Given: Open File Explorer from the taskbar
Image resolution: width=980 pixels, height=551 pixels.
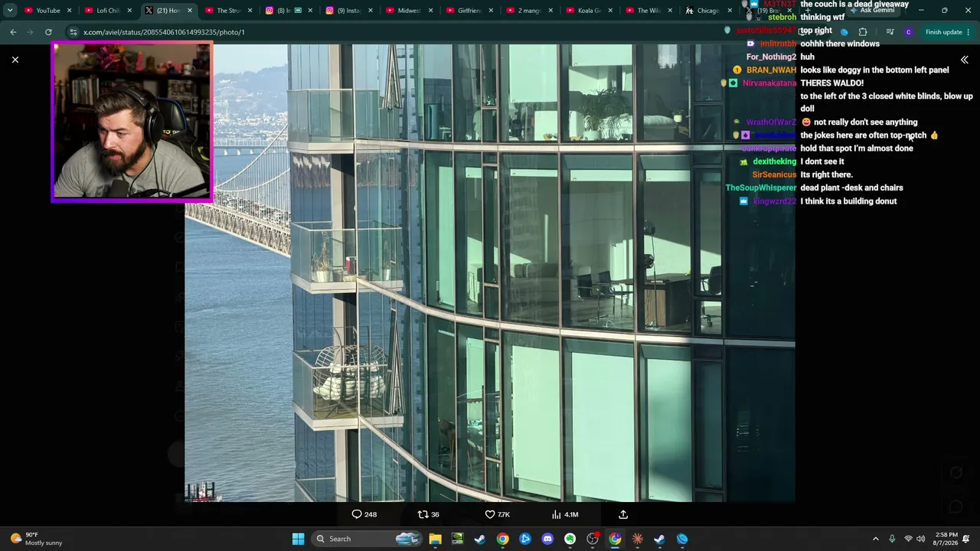Looking at the screenshot, I should tap(435, 539).
